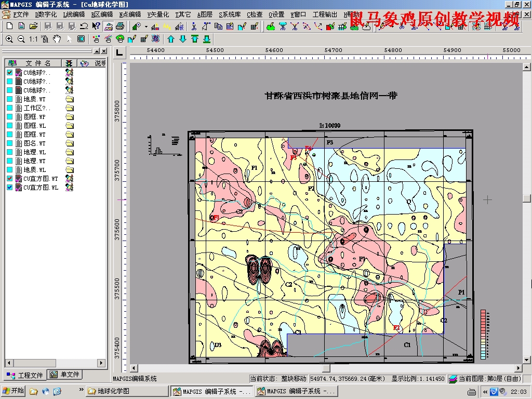Click the input region green polygon icon
The image size is (532, 399).
[x=270, y=26]
